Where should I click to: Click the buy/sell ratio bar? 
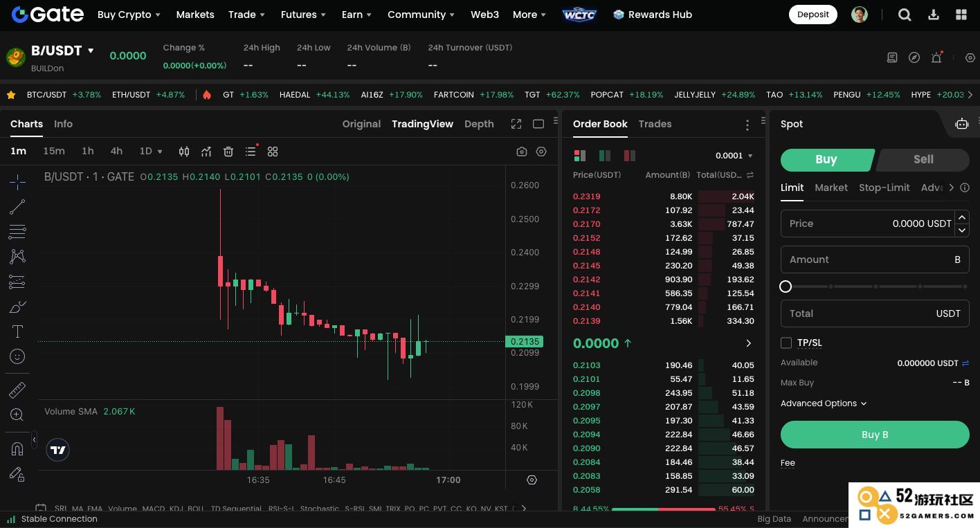663,509
